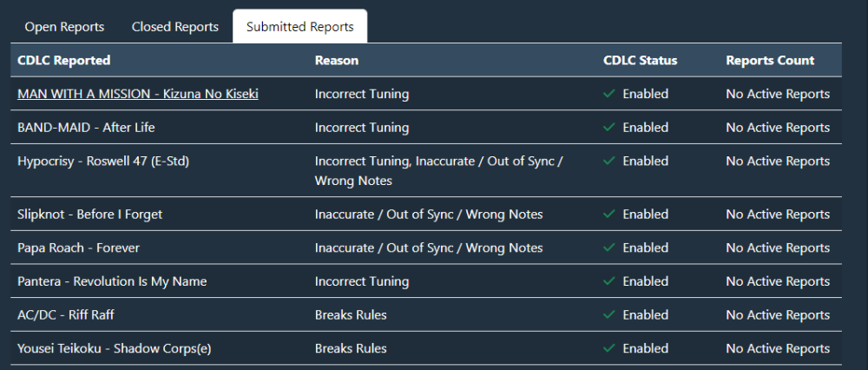Click the Enabled checkmark for Papa Roach Forever
The height and width of the screenshot is (370, 868).
pyautogui.click(x=609, y=248)
